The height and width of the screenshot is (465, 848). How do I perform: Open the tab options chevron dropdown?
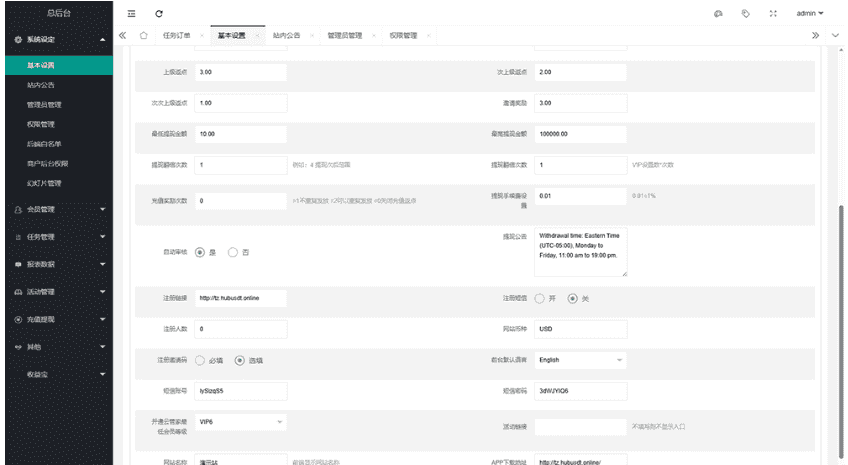click(836, 36)
